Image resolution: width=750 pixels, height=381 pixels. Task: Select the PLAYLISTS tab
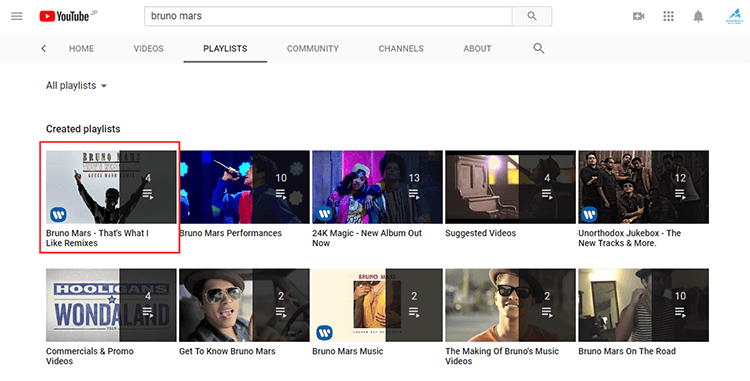[x=225, y=48]
